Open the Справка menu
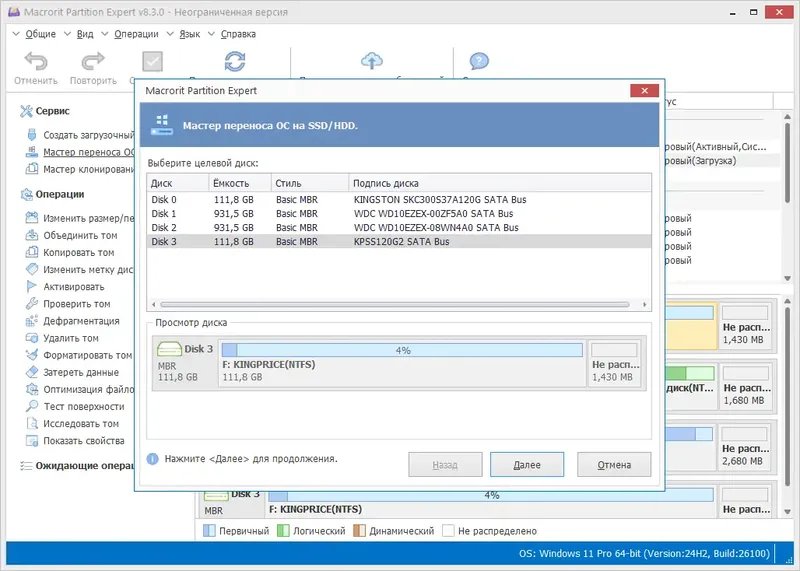Screen dimensions: 800x571 [x=238, y=34]
